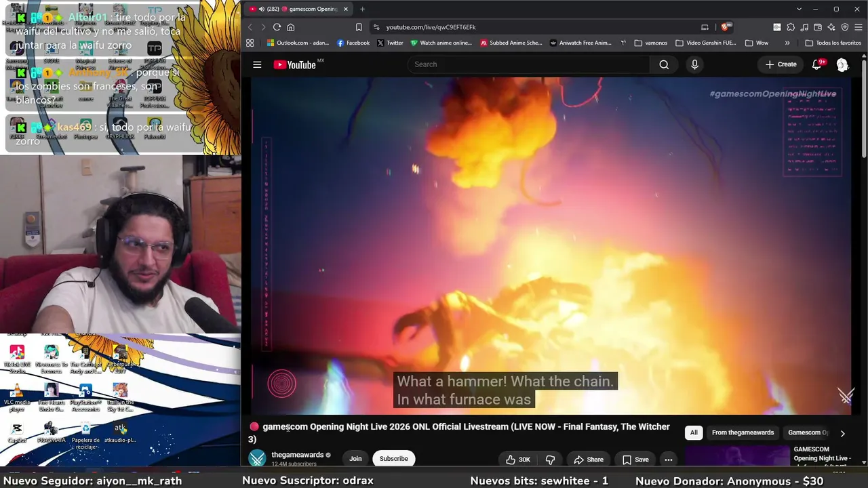The width and height of the screenshot is (868, 488).
Task: Open the Watch anime online bookmark
Action: [441, 43]
